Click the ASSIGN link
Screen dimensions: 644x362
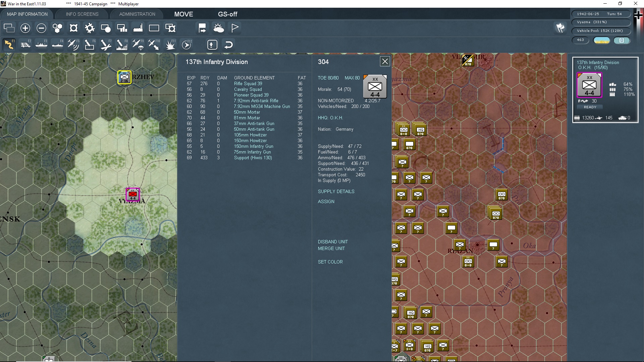tap(326, 201)
